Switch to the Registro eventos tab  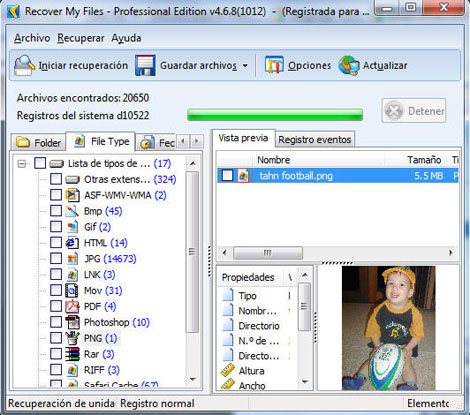point(315,139)
